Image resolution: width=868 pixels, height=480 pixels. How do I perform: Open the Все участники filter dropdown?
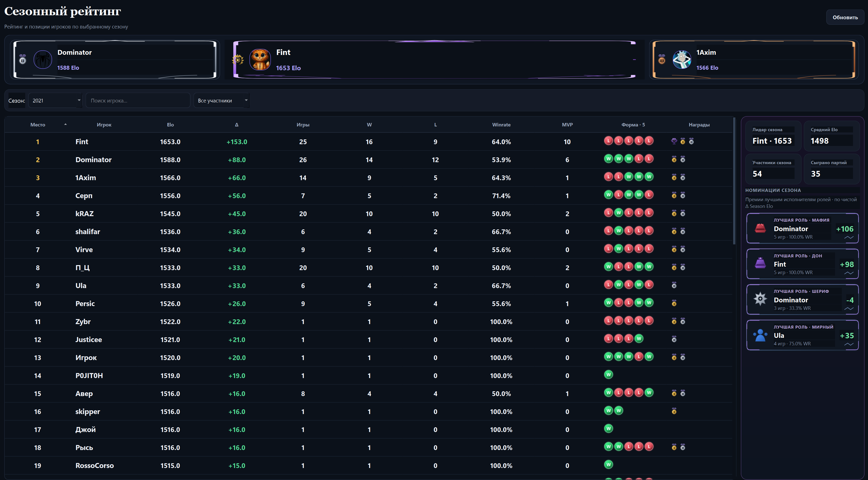click(221, 100)
